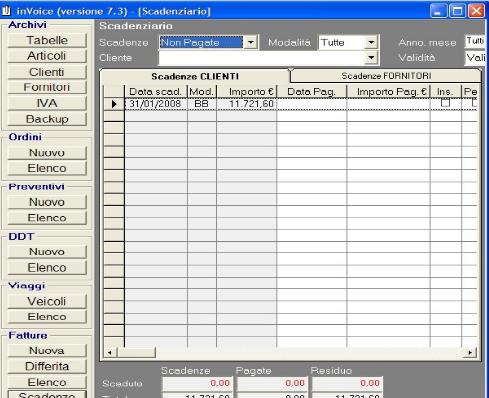Click the grid's left scroll arrow
The width and height of the screenshot is (489, 398).
(x=110, y=352)
